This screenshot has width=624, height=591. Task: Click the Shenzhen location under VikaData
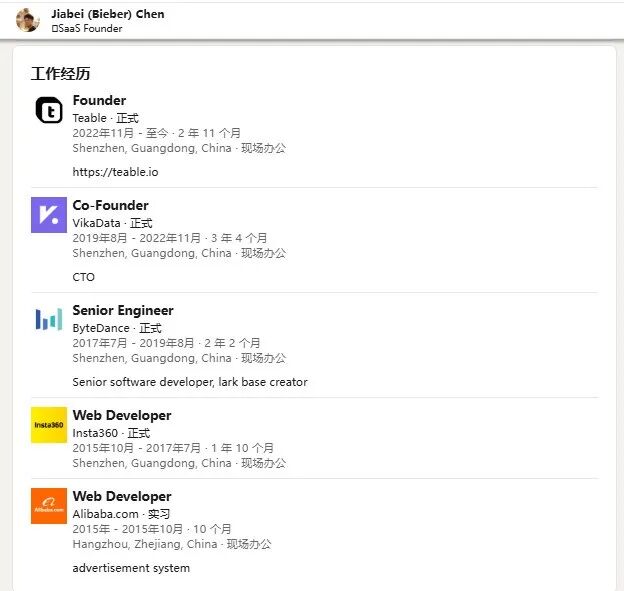(x=152, y=254)
